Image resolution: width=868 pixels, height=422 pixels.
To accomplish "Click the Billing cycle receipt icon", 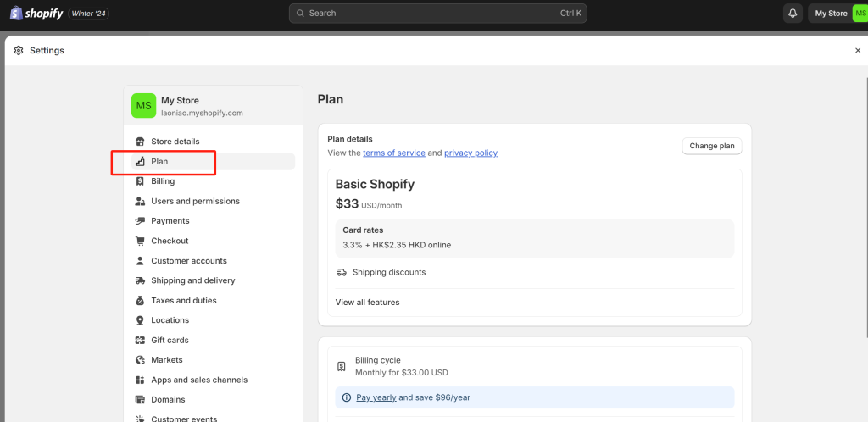I will 342,367.
